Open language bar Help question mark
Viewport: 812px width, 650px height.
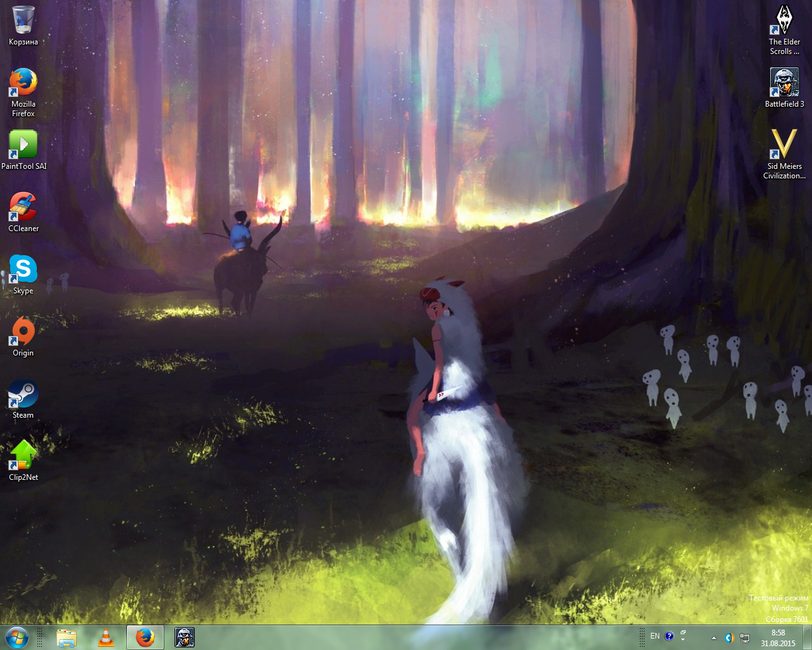[x=669, y=636]
